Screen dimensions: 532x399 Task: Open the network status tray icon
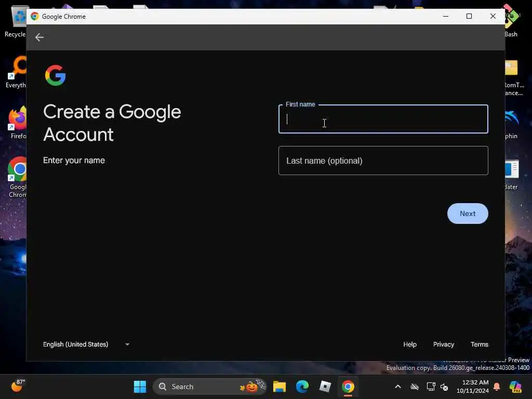pyautogui.click(x=431, y=387)
